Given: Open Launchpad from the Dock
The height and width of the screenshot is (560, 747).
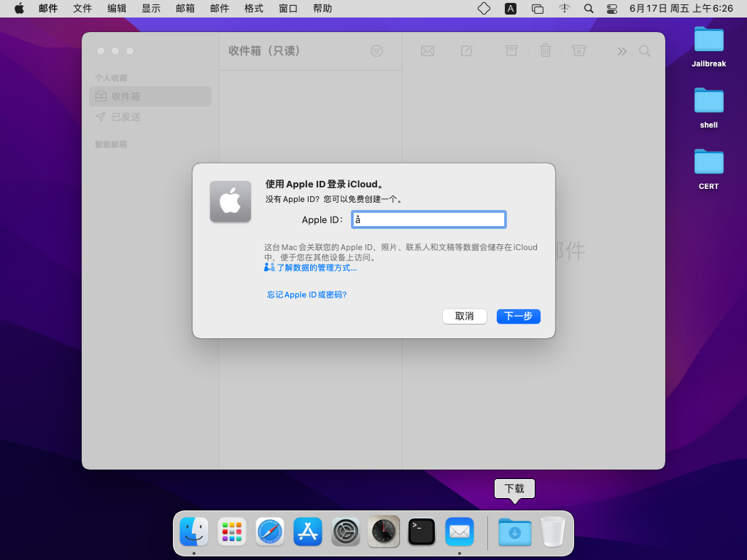Looking at the screenshot, I should tap(232, 532).
